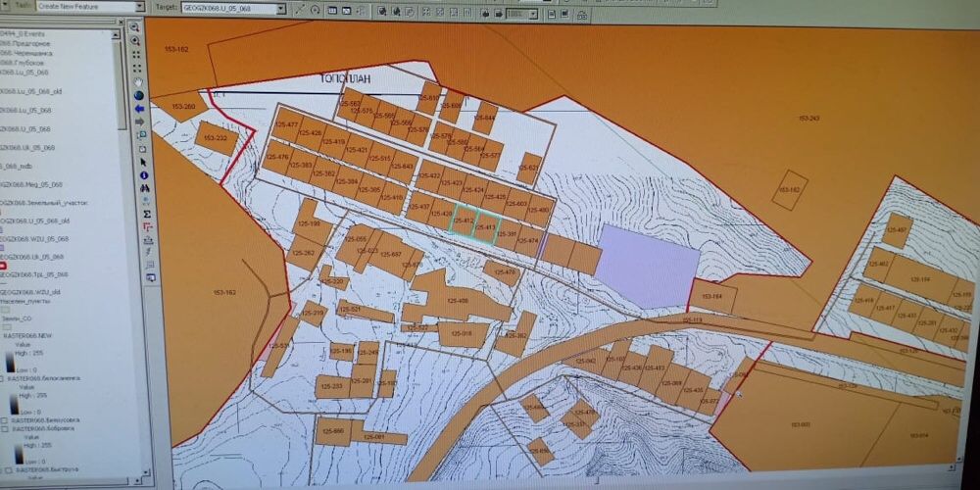The image size is (980, 490).
Task: Click the Clear Selected Features icon
Action: click(142, 149)
